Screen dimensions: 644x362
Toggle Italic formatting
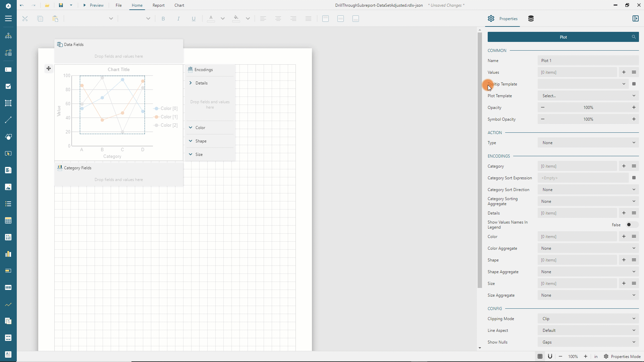[x=178, y=19]
